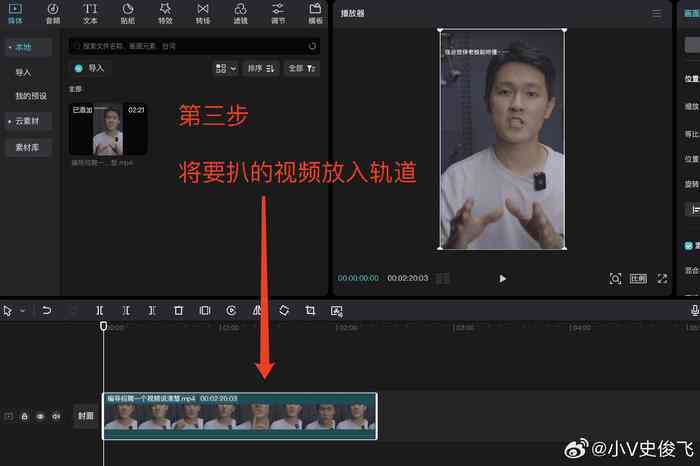Click the 比例 (Ratio) button in player

click(x=638, y=279)
